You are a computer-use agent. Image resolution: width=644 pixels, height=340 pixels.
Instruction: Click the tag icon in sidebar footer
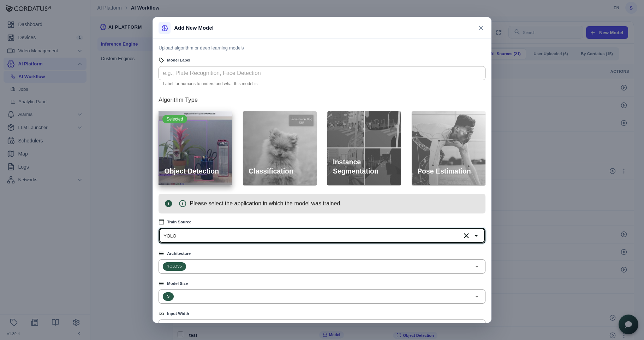(x=14, y=322)
